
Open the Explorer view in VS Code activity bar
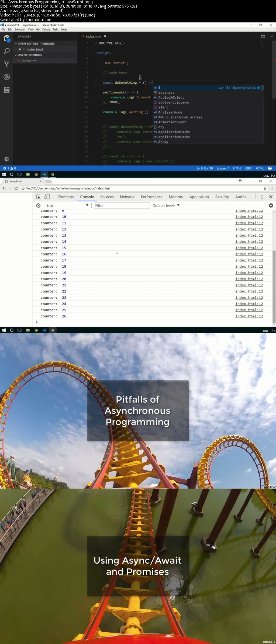pos(7,39)
